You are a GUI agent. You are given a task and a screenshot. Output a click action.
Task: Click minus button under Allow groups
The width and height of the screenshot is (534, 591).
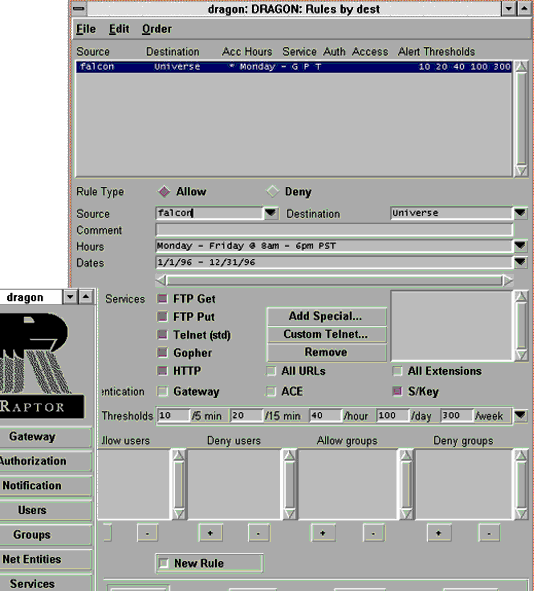[373, 533]
